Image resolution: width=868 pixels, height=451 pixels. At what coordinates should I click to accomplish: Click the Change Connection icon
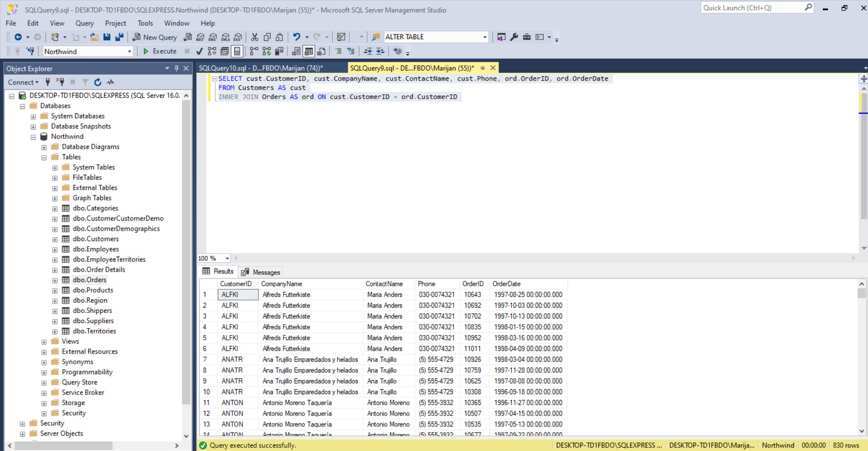point(30,51)
